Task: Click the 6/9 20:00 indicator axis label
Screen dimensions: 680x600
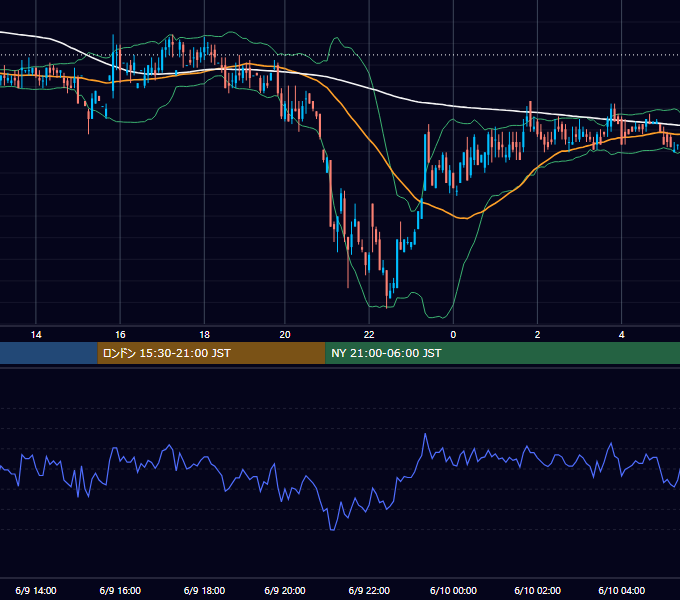Action: (285, 590)
